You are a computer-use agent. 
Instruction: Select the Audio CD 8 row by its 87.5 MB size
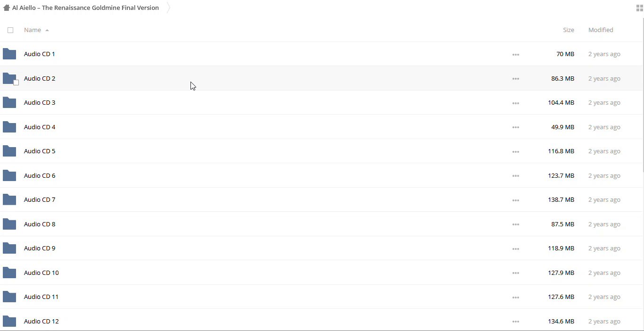(562, 224)
